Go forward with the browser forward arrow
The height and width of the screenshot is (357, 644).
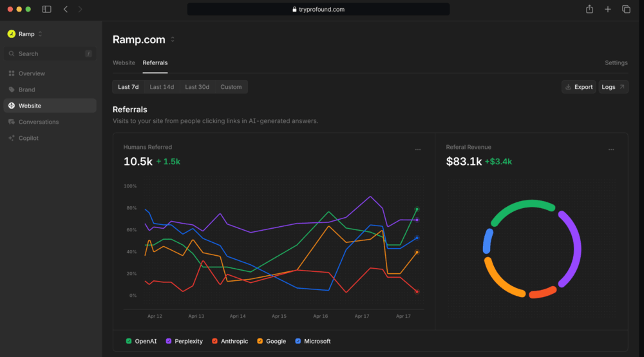click(x=80, y=9)
